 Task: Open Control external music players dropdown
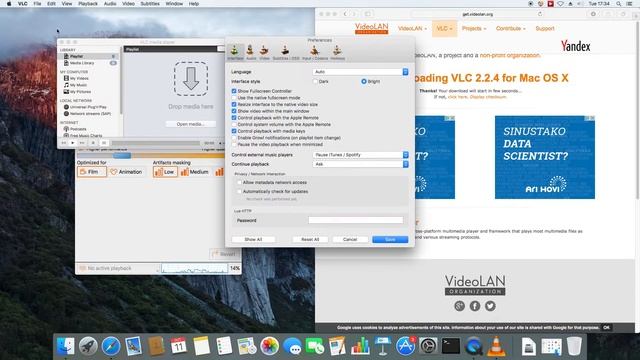click(360, 155)
